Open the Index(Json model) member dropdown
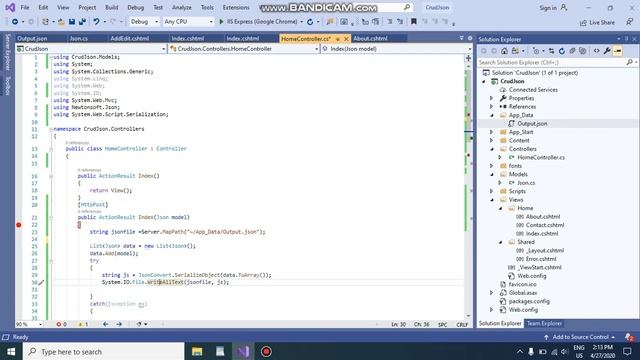 [396, 49]
